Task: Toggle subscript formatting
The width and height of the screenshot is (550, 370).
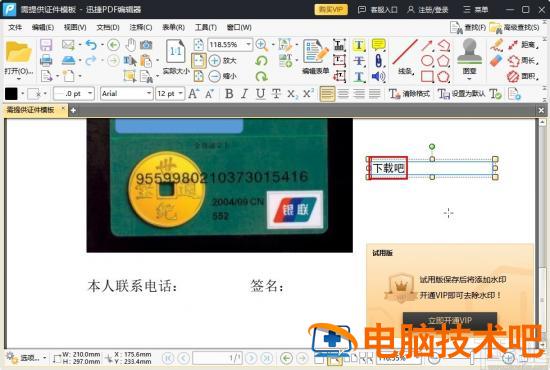Action: 292,94
